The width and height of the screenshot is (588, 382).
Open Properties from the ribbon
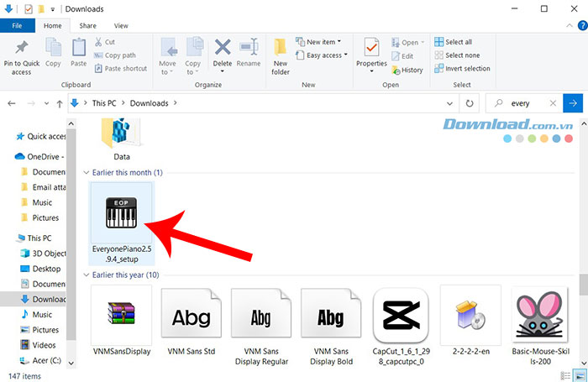click(371, 50)
